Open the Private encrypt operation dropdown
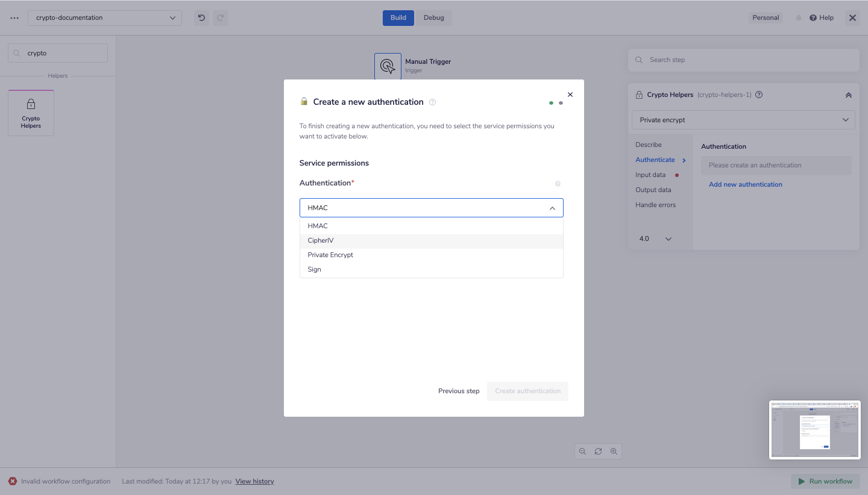This screenshot has height=495, width=868. [743, 119]
